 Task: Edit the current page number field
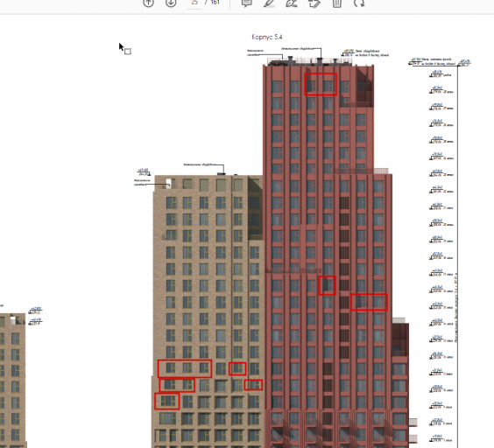coord(194,3)
